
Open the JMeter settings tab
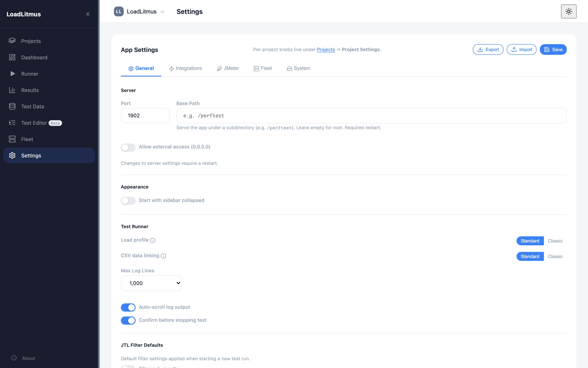tap(228, 68)
